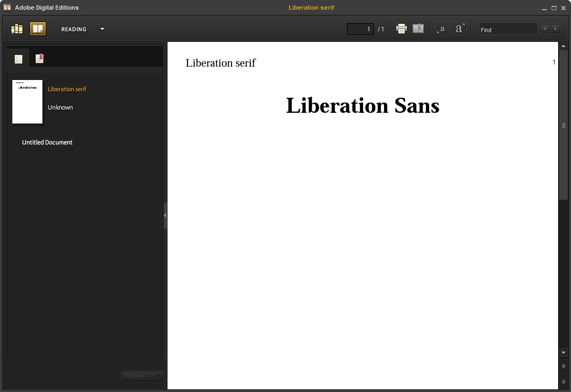Switch to the Table of Contents tab

18,59
